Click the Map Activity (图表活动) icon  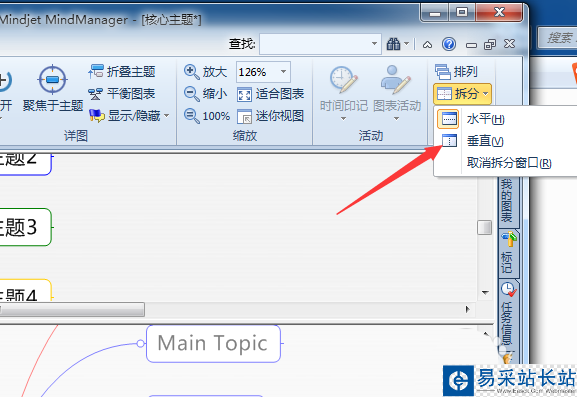tap(396, 79)
